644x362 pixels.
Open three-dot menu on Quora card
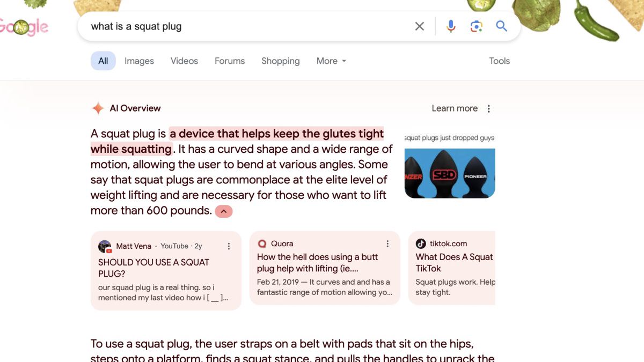click(387, 244)
